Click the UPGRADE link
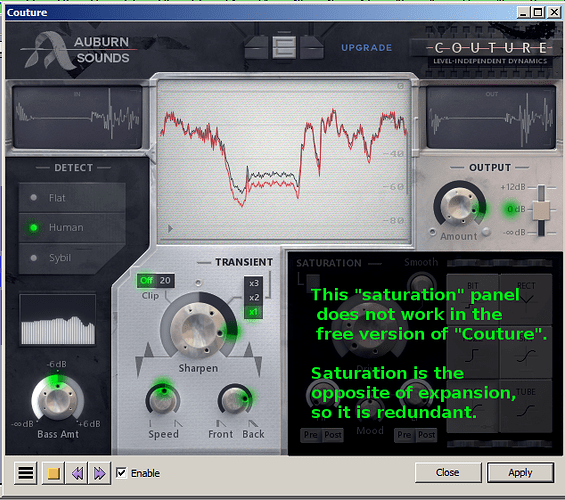The height and width of the screenshot is (500, 565). (366, 48)
